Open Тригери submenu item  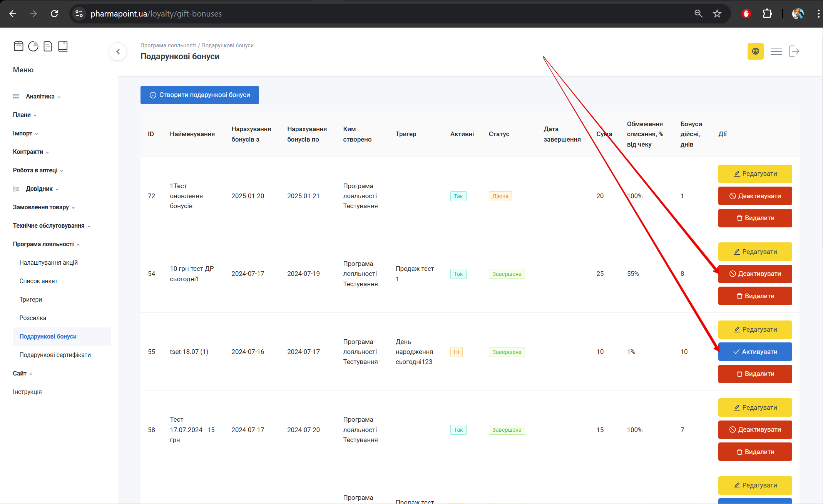coord(31,300)
